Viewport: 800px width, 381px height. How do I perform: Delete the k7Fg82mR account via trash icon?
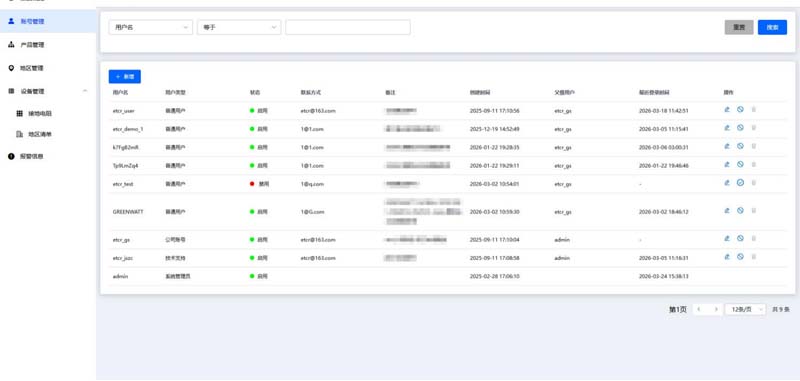point(754,146)
